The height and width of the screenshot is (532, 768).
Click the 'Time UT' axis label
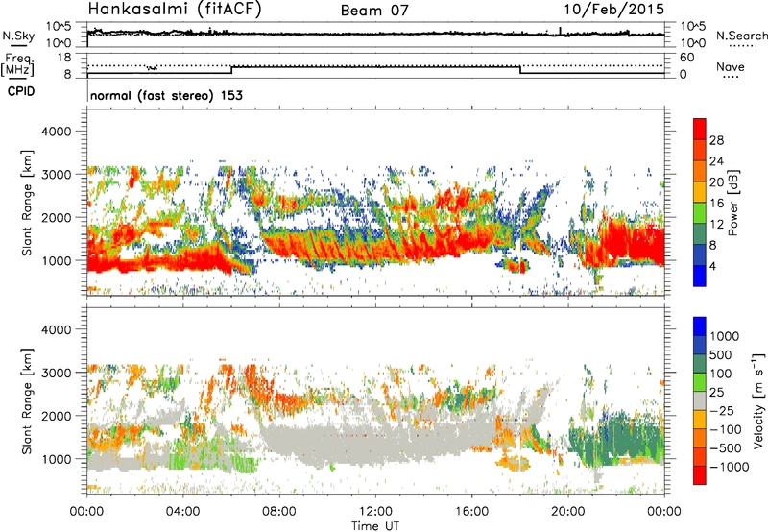click(x=375, y=526)
